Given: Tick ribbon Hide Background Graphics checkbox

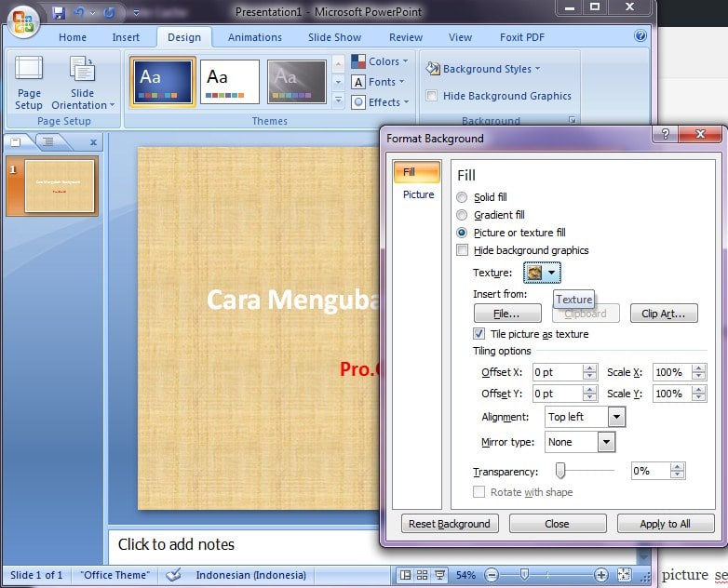Looking at the screenshot, I should coord(431,96).
